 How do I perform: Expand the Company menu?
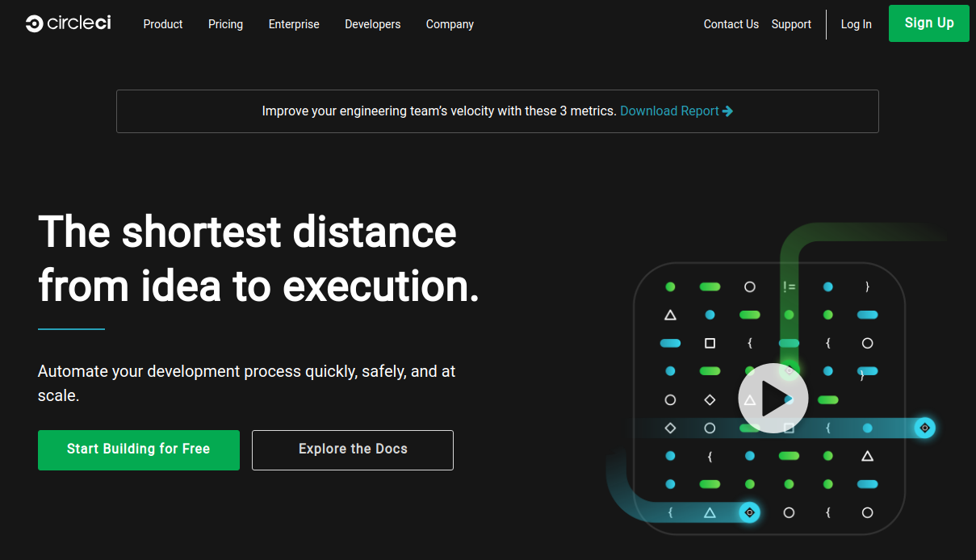(x=450, y=24)
